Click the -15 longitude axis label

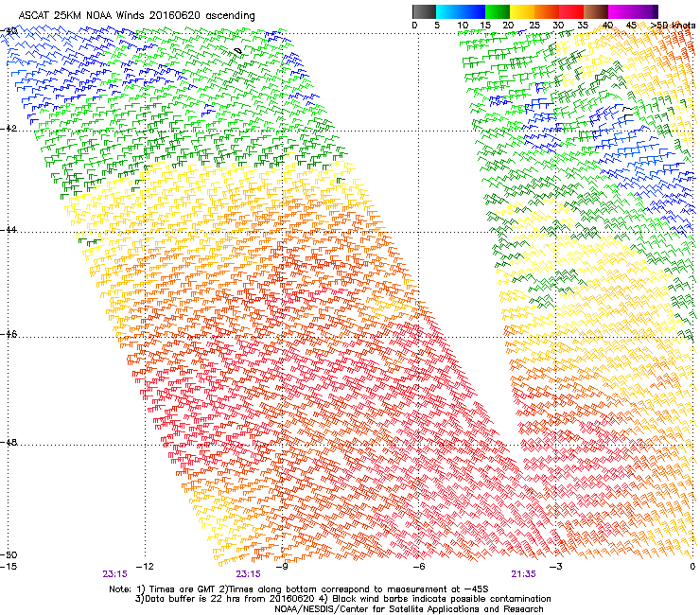pyautogui.click(x=9, y=567)
